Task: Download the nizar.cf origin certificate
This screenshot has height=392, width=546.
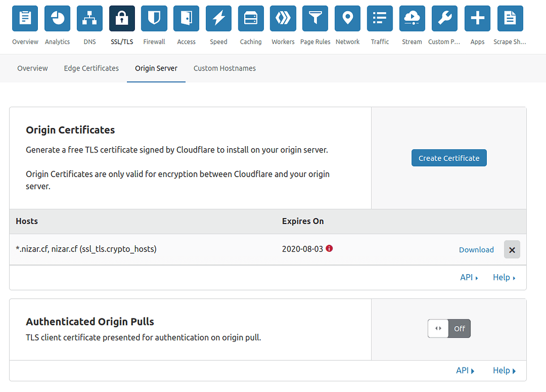Action: click(x=476, y=249)
